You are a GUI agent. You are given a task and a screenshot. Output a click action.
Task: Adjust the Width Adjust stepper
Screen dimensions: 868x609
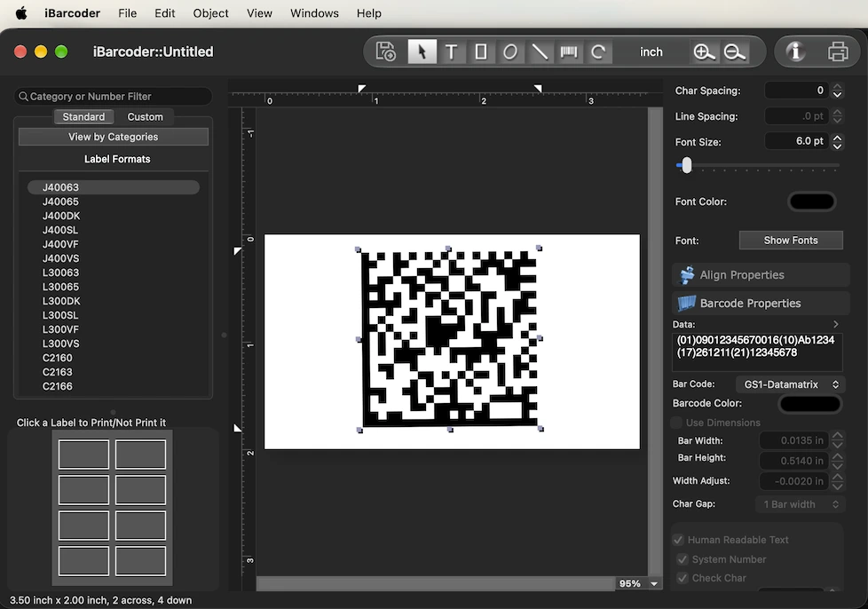point(838,481)
